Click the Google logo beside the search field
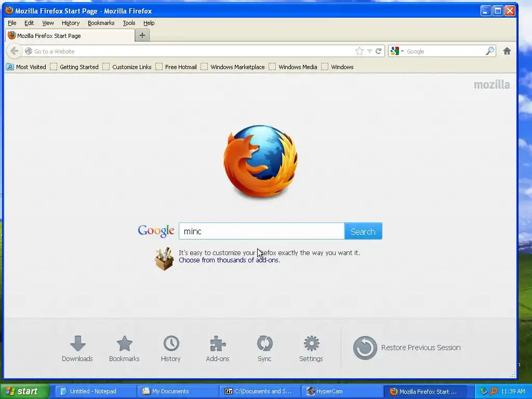This screenshot has height=399, width=532. (156, 231)
